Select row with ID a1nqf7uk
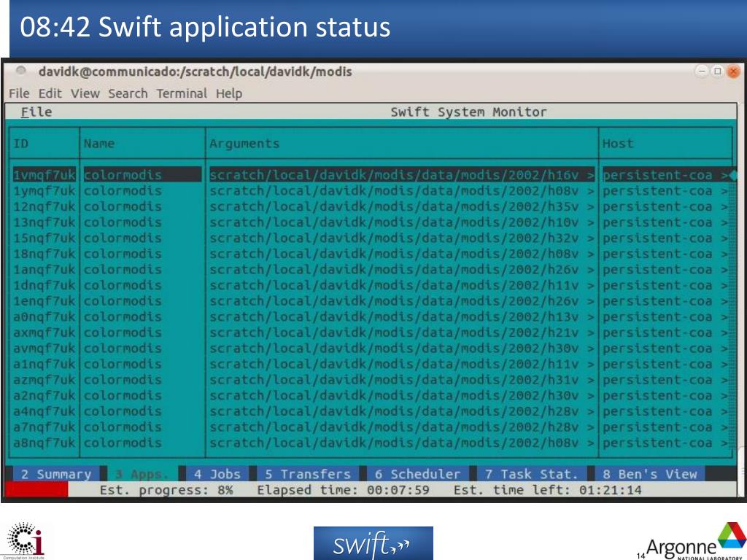747x560 pixels. coord(370,364)
